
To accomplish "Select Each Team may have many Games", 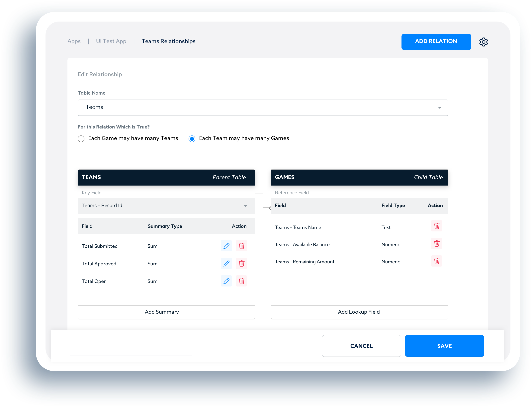I will point(192,139).
